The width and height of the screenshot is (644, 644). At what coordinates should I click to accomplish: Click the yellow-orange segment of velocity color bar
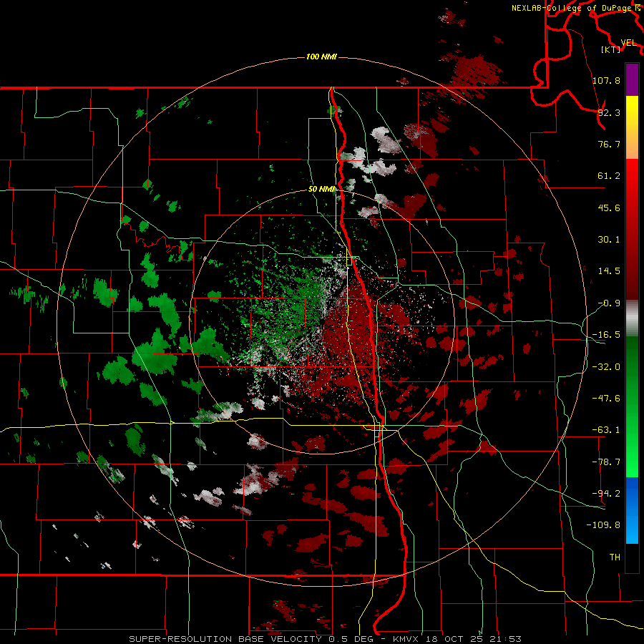click(x=632, y=127)
